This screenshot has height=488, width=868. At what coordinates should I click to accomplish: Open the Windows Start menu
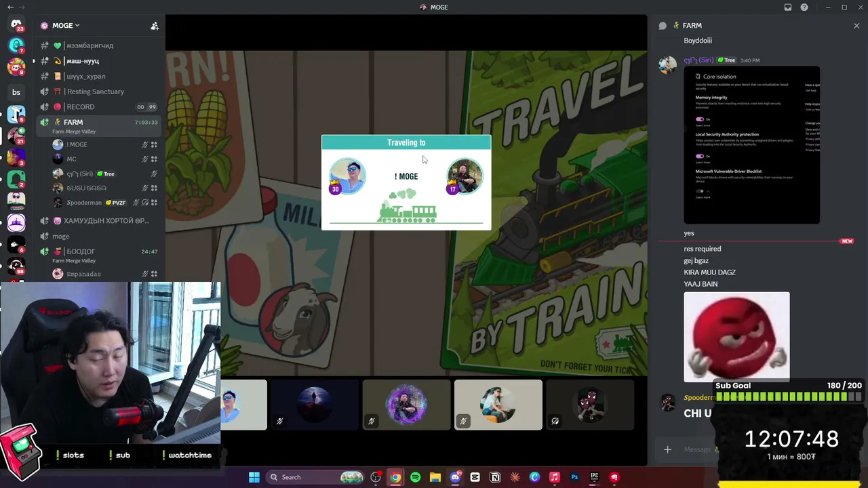point(254,477)
